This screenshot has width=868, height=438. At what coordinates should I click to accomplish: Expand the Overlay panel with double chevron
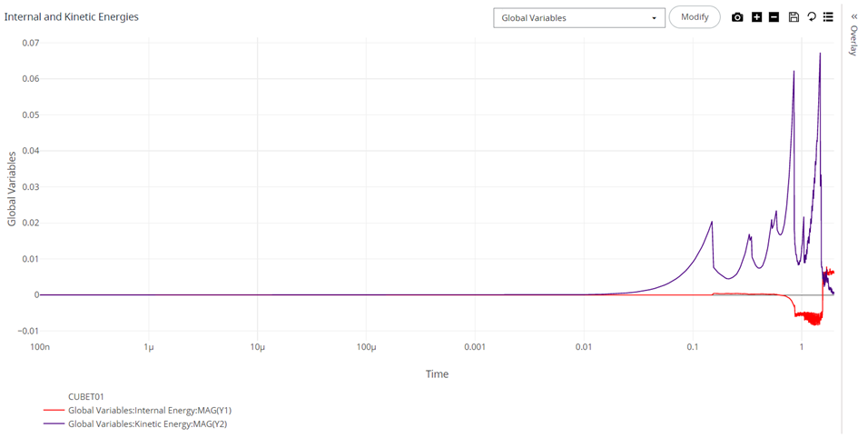click(x=853, y=16)
